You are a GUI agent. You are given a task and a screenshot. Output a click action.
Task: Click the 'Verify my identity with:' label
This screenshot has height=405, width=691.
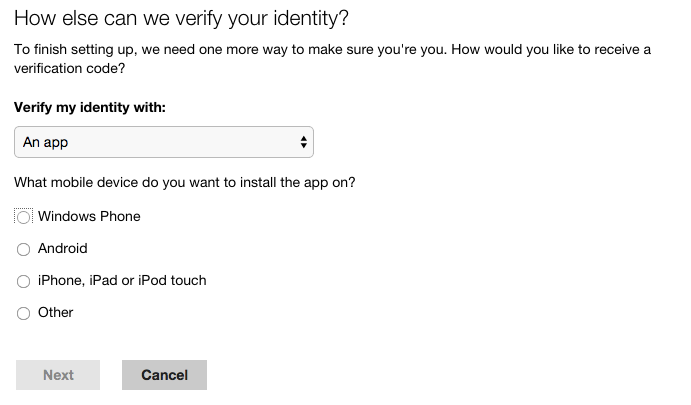90,107
